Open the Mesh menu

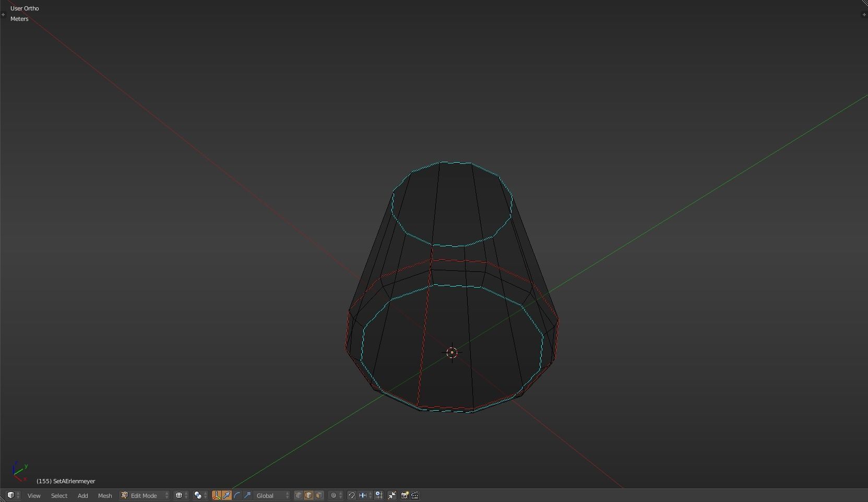(105, 496)
